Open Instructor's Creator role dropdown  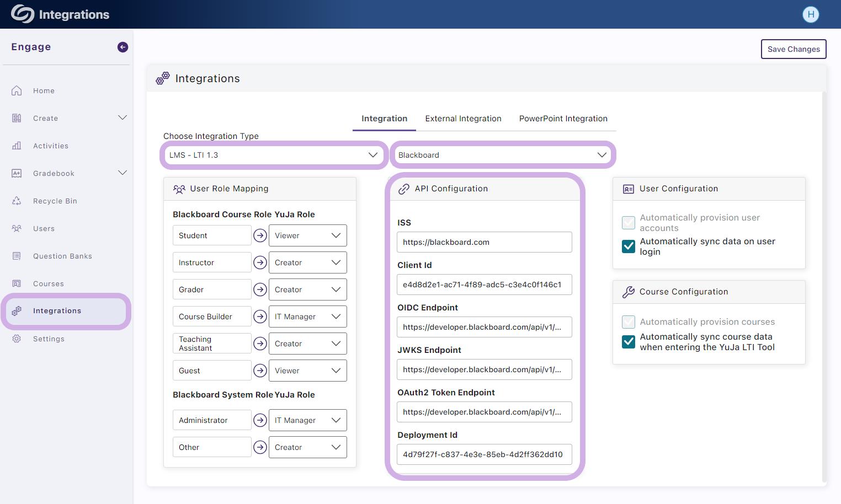click(x=307, y=262)
